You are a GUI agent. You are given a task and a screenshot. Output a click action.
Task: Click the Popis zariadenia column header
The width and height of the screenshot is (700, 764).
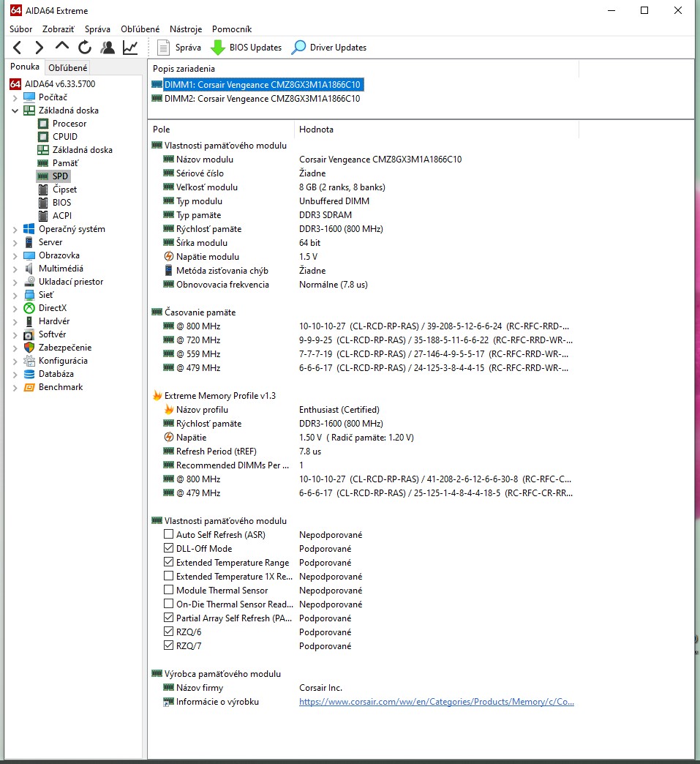[364, 69]
